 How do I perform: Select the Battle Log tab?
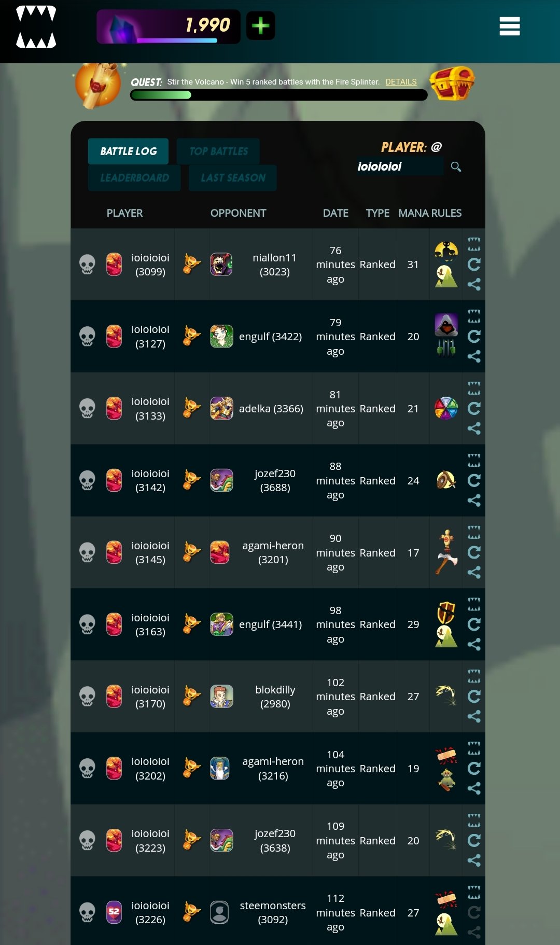(x=128, y=151)
